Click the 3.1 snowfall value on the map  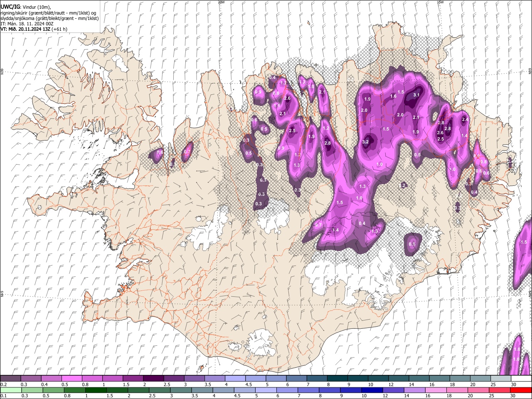click(417, 95)
